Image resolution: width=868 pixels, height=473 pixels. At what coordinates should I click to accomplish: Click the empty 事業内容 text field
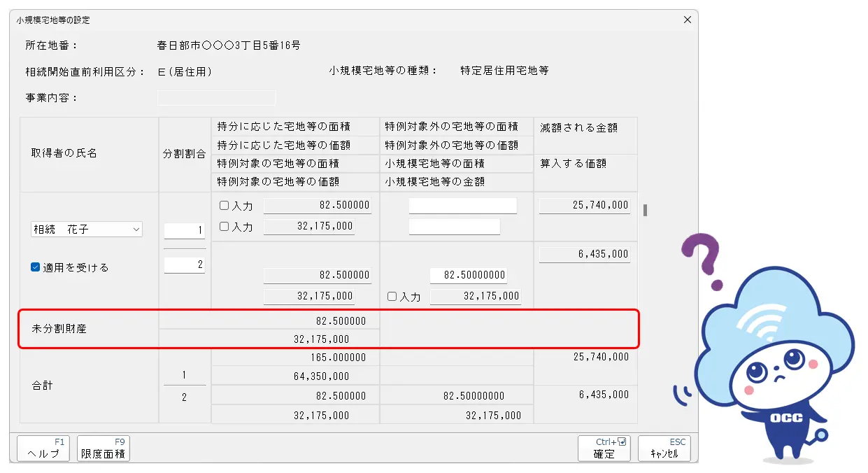click(x=216, y=98)
